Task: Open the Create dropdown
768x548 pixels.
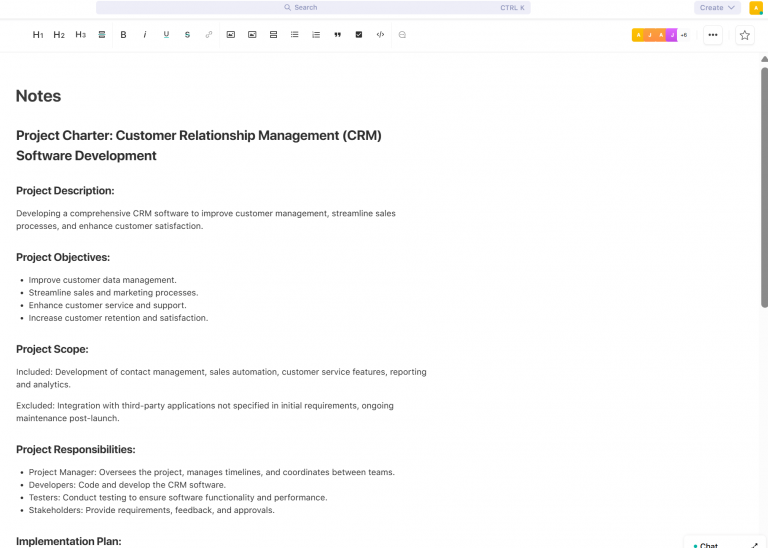Action: 717,7
